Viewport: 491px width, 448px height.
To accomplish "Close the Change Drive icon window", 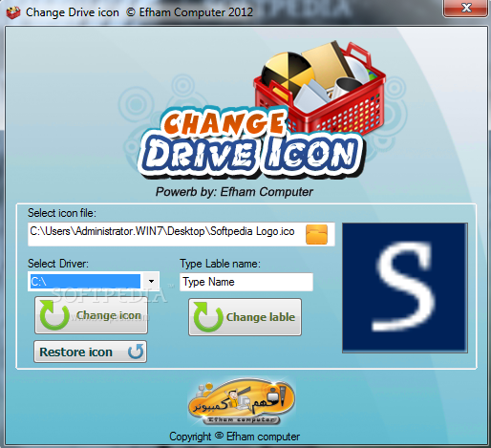I will coord(465,8).
